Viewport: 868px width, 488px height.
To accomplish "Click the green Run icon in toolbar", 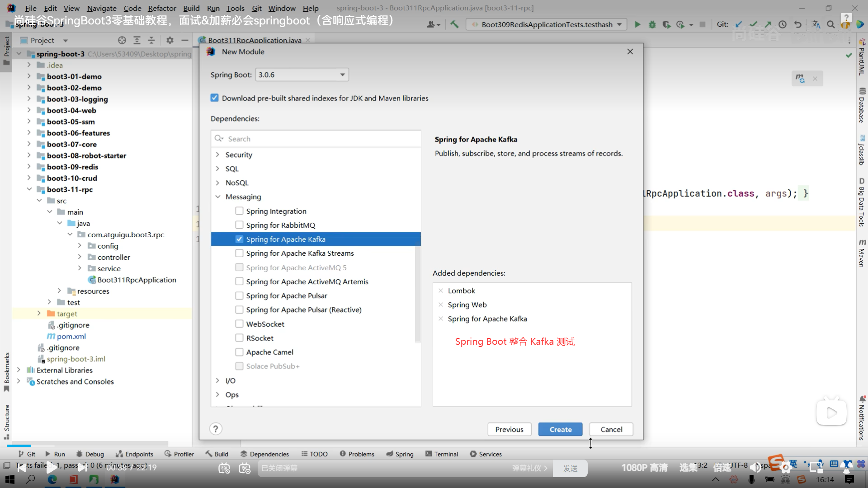I will (x=637, y=24).
